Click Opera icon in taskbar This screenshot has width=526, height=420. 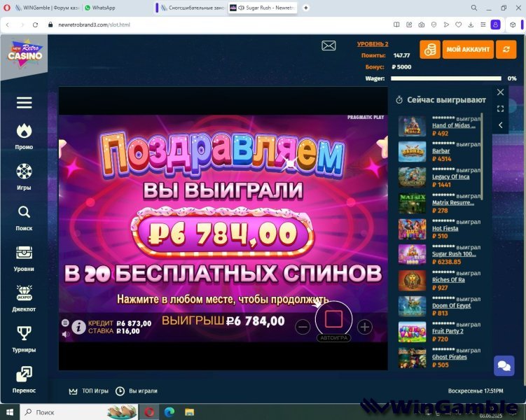tap(149, 412)
